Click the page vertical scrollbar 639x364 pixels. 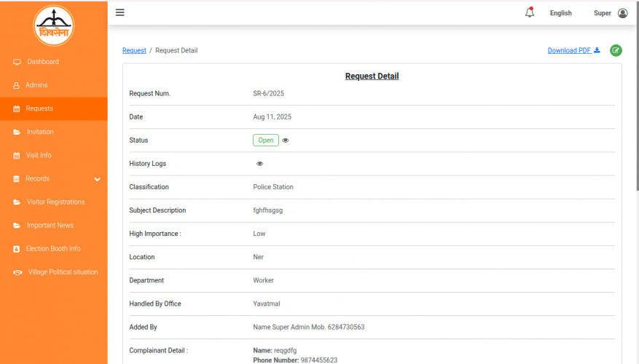[x=638, y=98]
